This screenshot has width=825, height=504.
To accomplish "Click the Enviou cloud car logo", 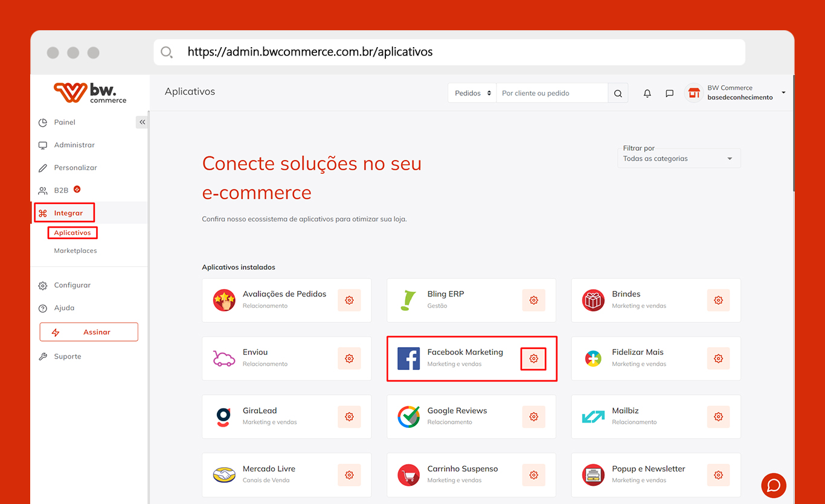I will pyautogui.click(x=224, y=359).
